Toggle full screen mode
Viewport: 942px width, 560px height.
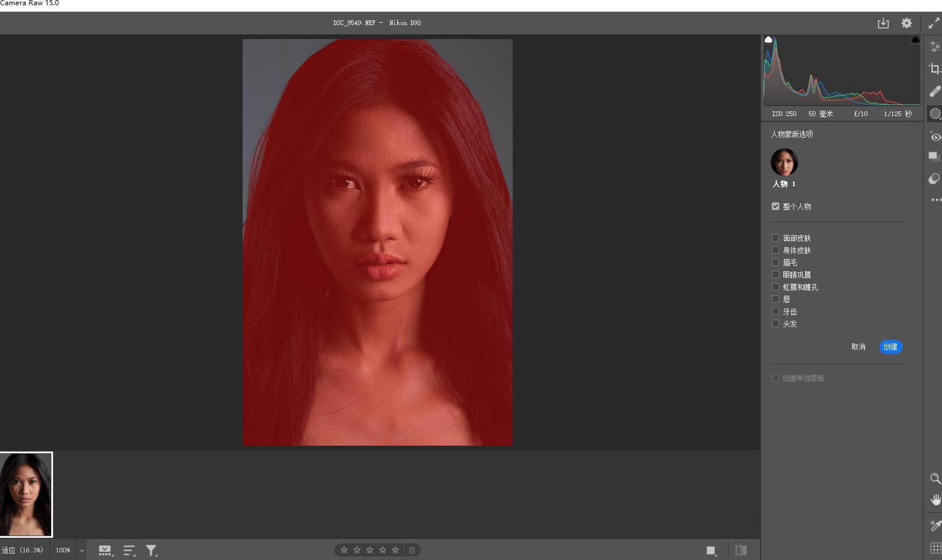click(x=934, y=23)
